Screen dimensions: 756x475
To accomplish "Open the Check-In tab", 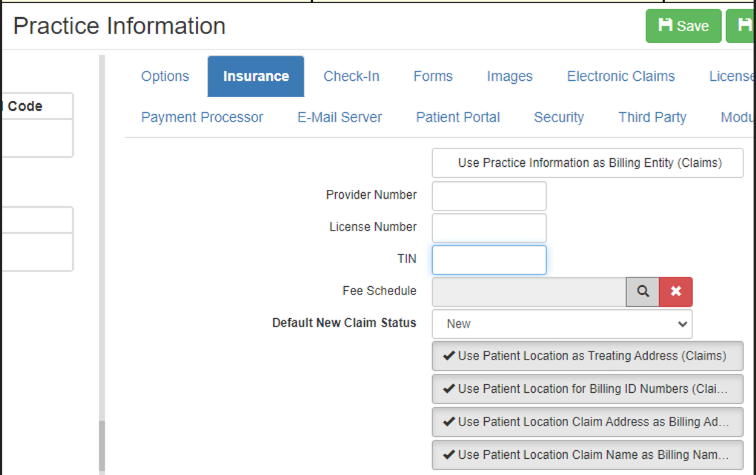I will [351, 76].
